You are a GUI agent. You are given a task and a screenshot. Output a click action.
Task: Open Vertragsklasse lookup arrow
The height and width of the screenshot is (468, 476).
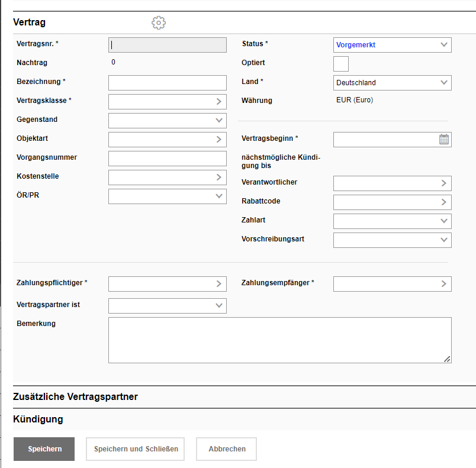tap(218, 102)
